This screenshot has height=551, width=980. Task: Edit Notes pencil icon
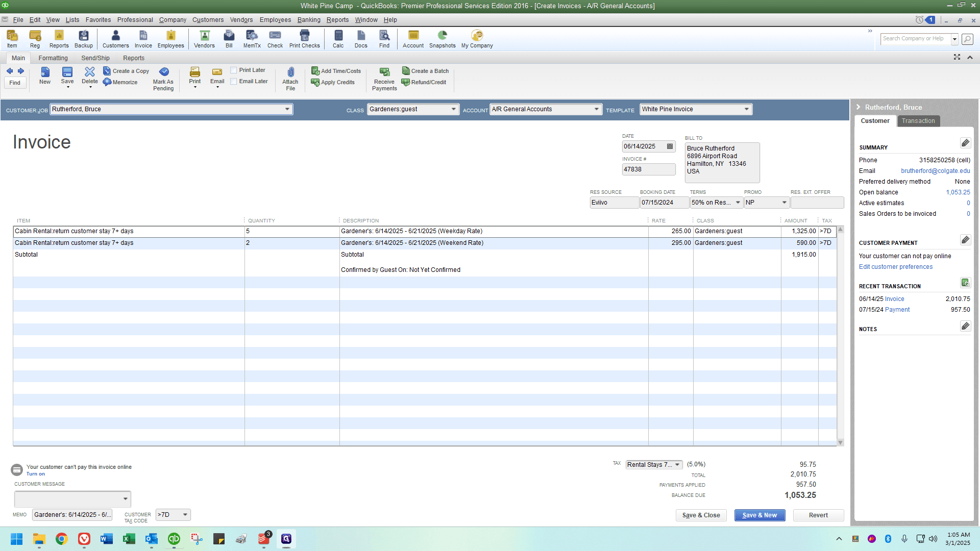(x=965, y=326)
